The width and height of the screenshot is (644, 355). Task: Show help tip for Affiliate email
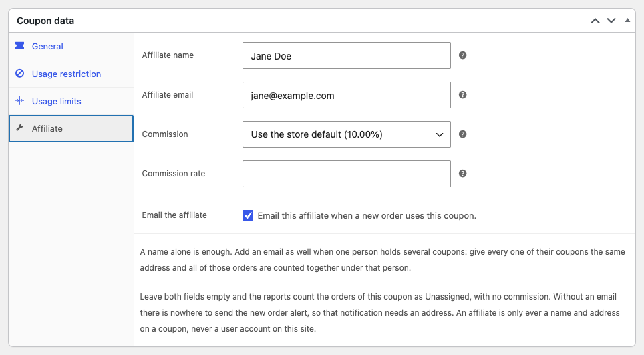click(x=462, y=95)
